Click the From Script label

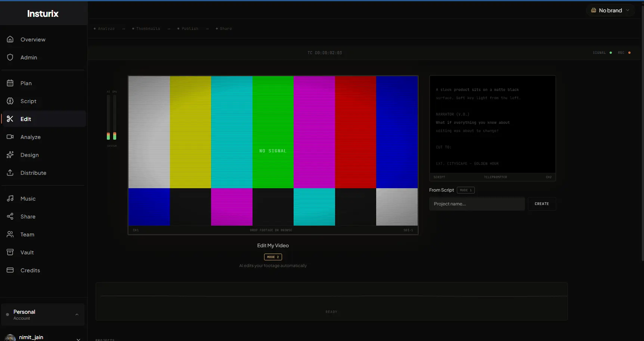pos(442,190)
